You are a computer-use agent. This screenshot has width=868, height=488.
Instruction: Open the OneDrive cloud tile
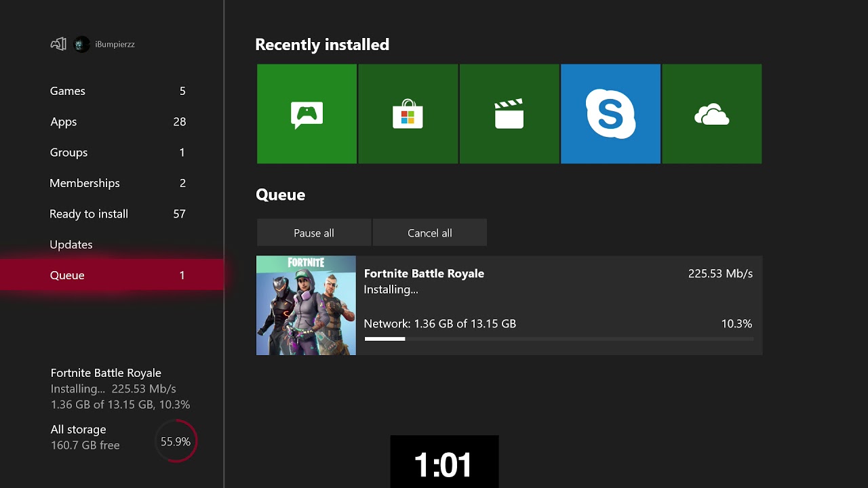click(712, 114)
